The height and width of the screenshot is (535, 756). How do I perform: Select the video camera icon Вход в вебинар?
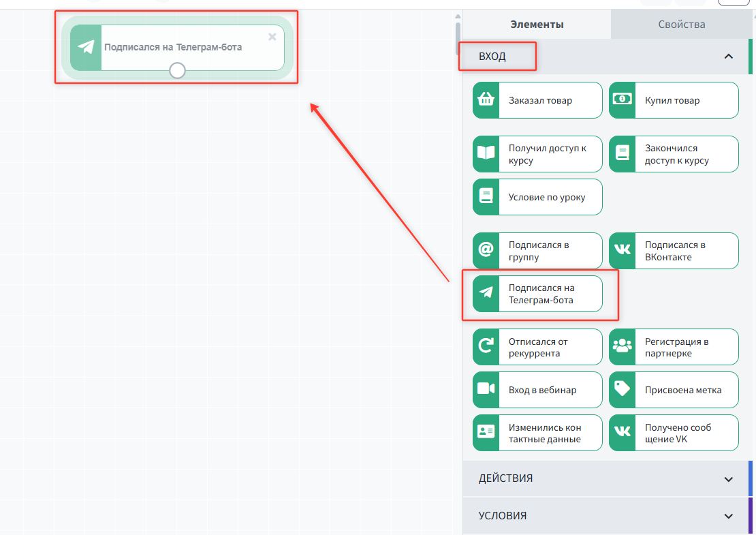click(486, 390)
